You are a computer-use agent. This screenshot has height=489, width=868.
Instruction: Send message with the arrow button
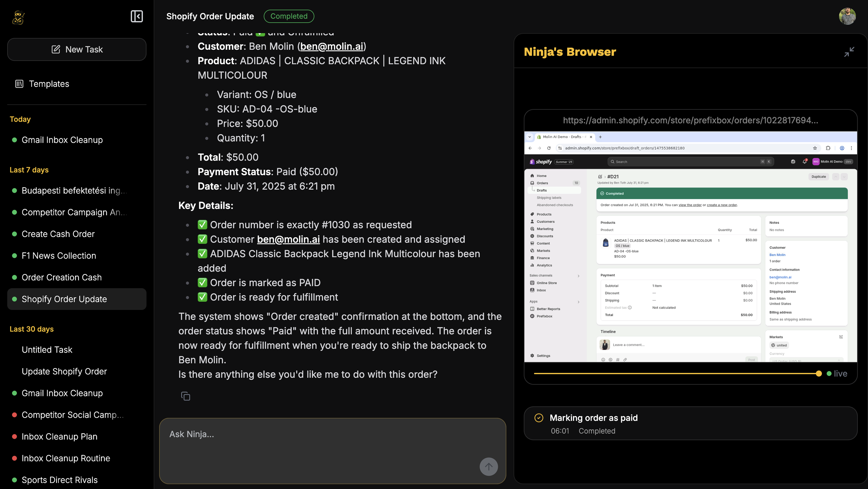pyautogui.click(x=489, y=466)
